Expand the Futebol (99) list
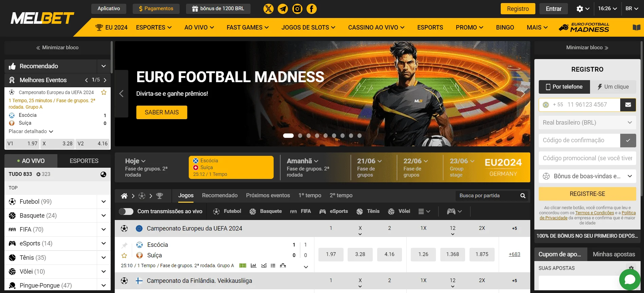The height and width of the screenshot is (293, 644). [x=104, y=202]
